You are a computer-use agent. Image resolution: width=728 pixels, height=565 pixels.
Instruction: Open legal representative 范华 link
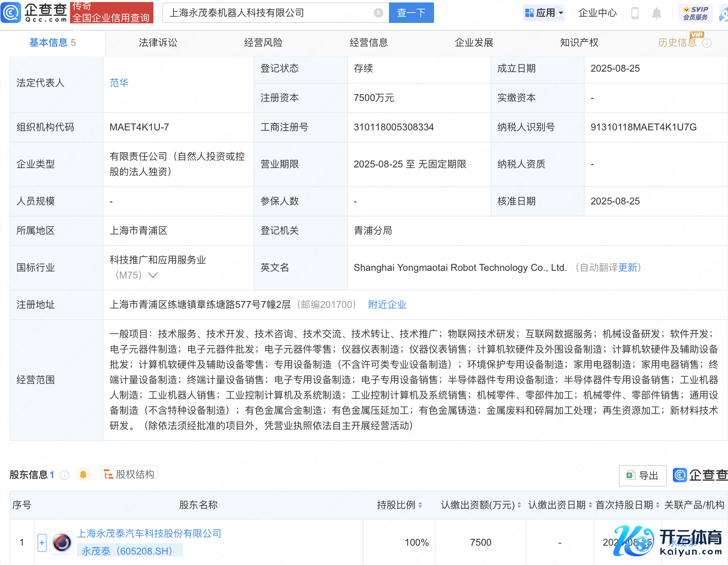point(119,83)
